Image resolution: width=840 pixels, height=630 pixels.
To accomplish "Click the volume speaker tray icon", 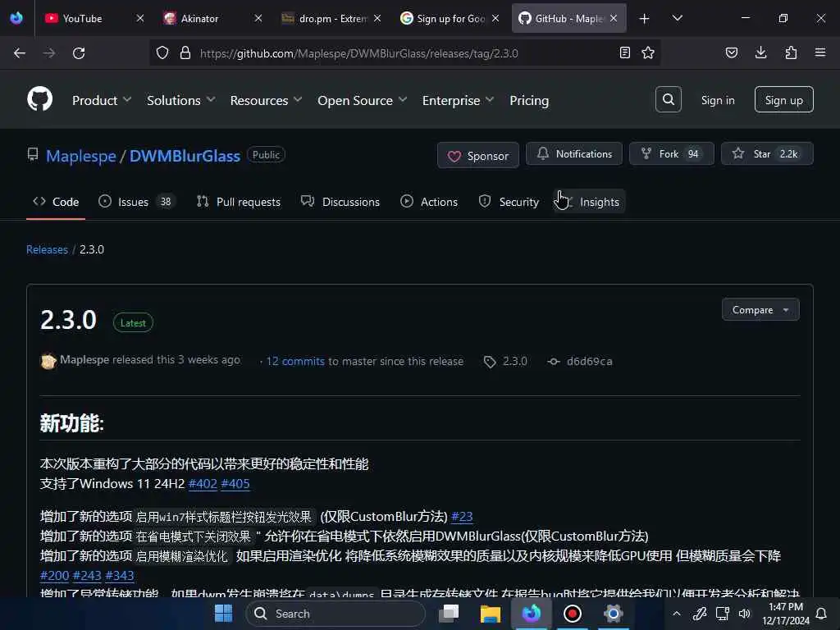I will click(x=745, y=614).
